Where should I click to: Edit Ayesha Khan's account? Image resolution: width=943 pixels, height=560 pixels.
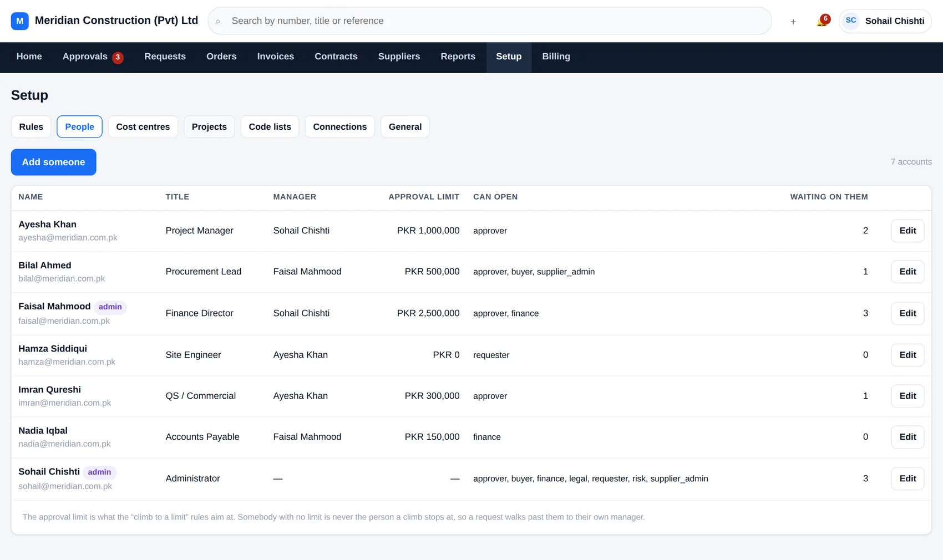click(907, 231)
